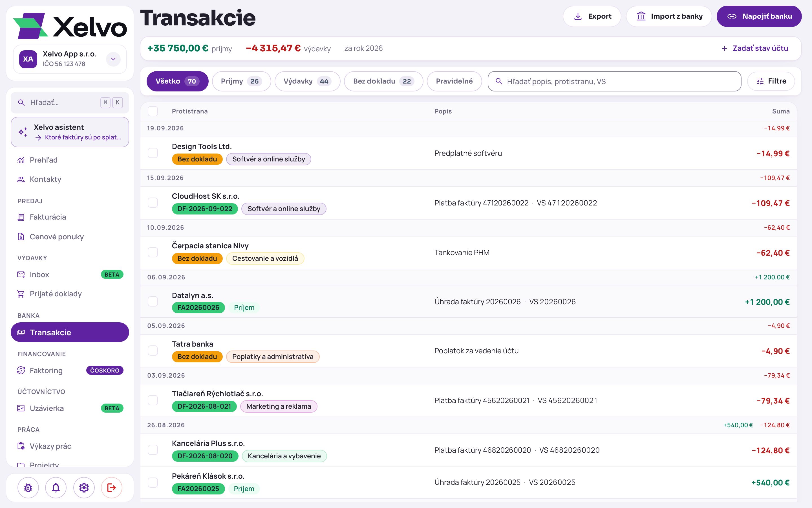Switch to the Pravidelné tab

454,81
